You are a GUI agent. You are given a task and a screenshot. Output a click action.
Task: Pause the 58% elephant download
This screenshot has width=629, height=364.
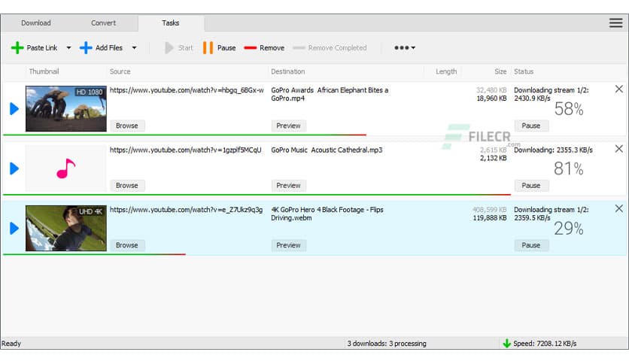531,126
